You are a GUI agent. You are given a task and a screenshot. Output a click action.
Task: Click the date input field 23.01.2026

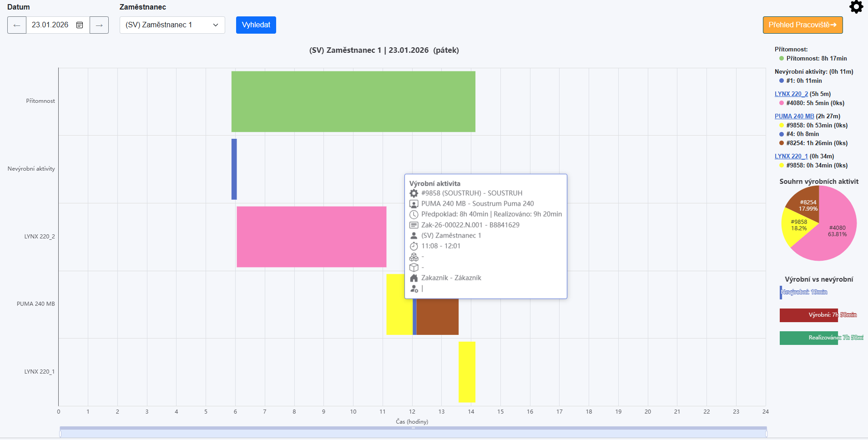coord(50,25)
